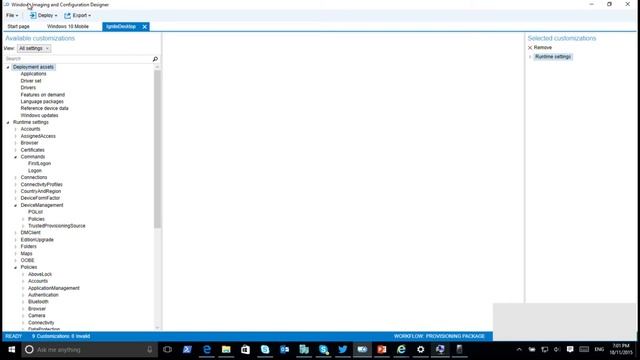
Task: Click the Remove X icon
Action: point(530,48)
